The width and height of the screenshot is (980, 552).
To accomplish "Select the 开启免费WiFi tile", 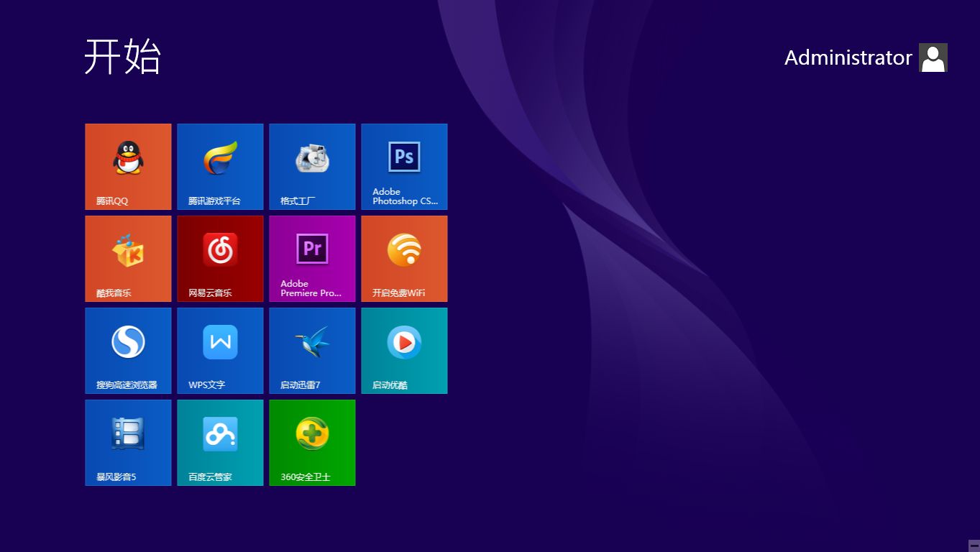I will [403, 258].
